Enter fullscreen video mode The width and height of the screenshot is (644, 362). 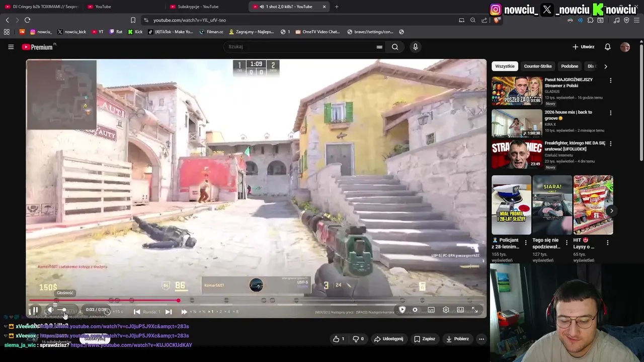tap(474, 310)
